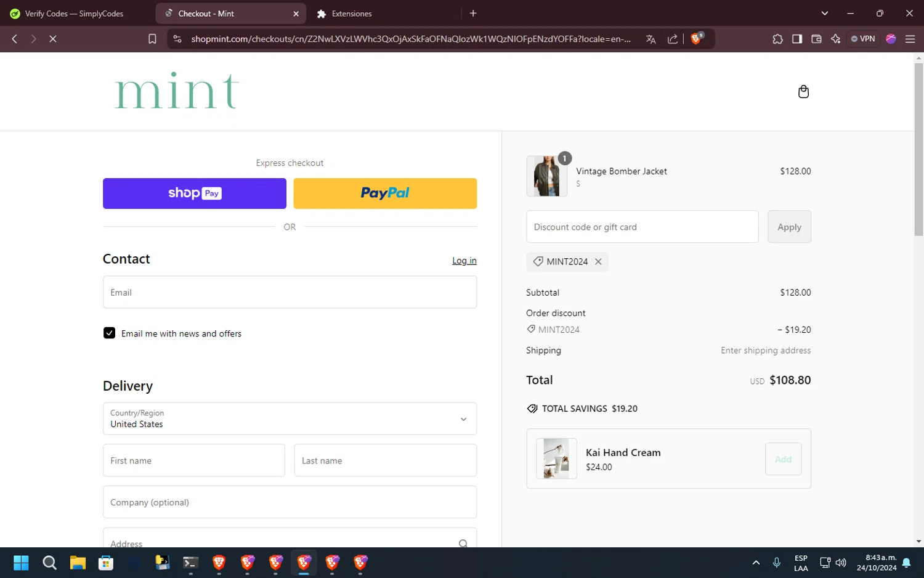Click the Vintage Bomber Jacket thumbnail
The image size is (924, 578).
tap(547, 176)
